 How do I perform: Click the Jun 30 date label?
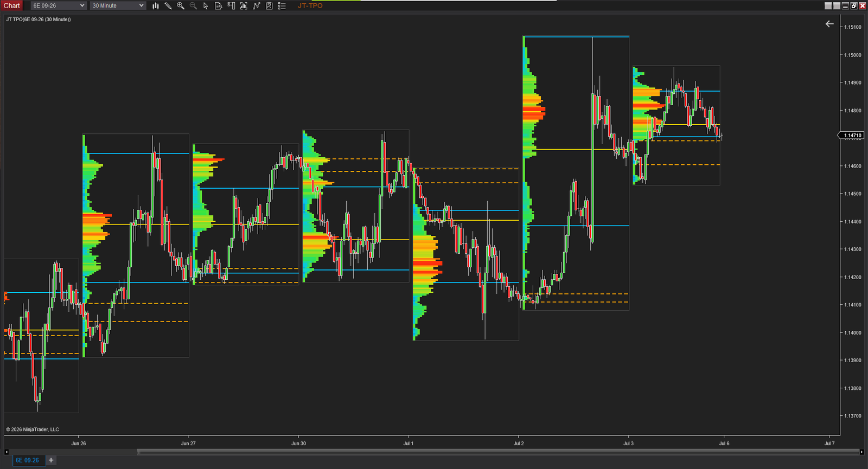pyautogui.click(x=298, y=444)
